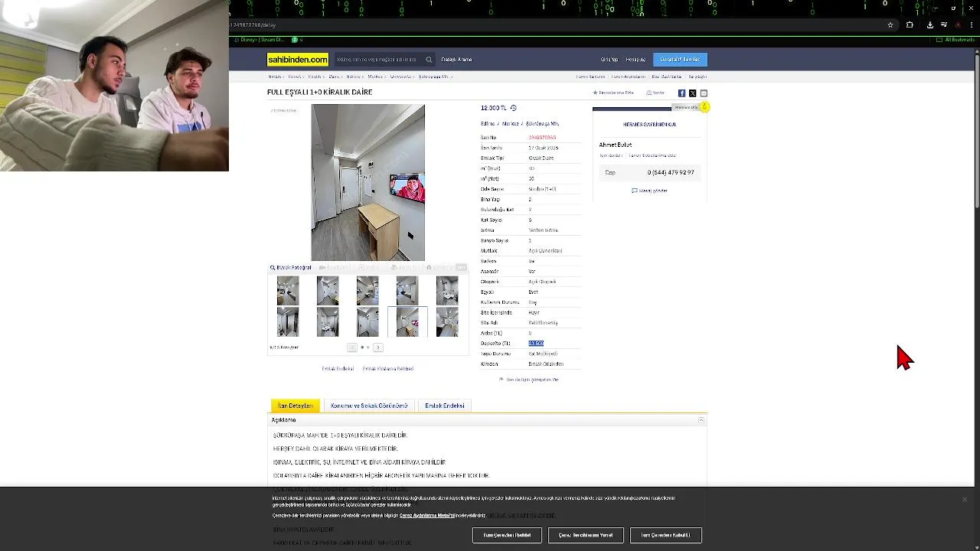
Task: Open Detaylı Arama advanced search
Action: 456,60
